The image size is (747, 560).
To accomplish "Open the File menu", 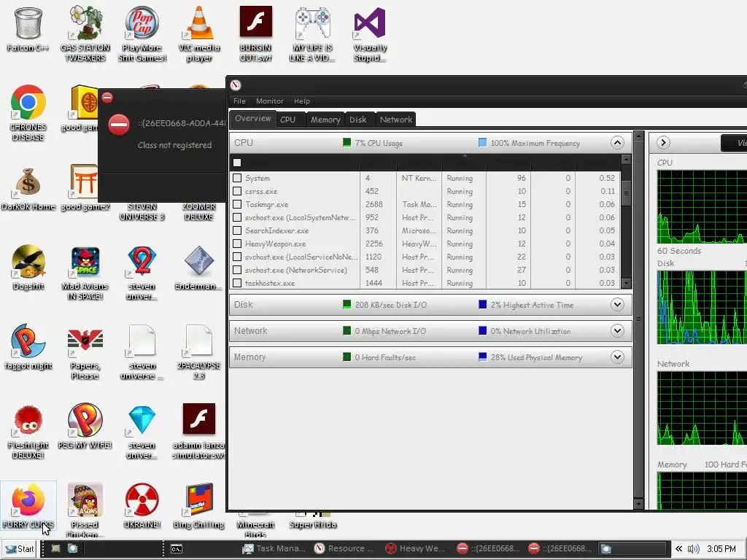I will coord(239,101).
